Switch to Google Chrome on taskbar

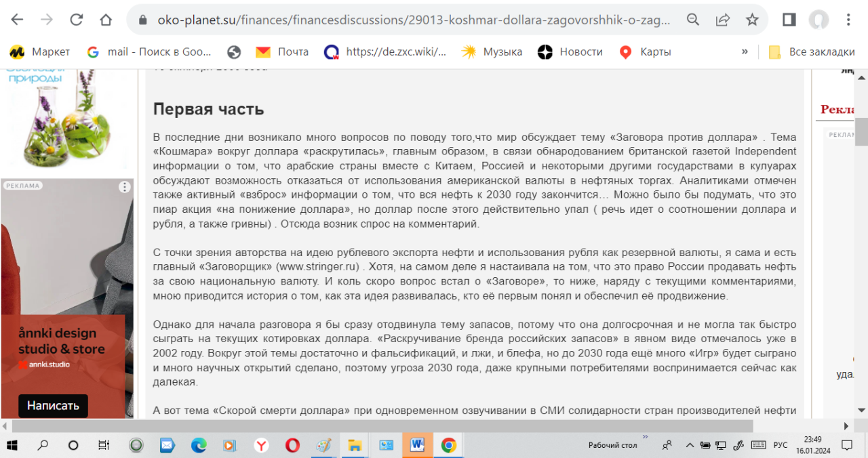[x=448, y=445]
